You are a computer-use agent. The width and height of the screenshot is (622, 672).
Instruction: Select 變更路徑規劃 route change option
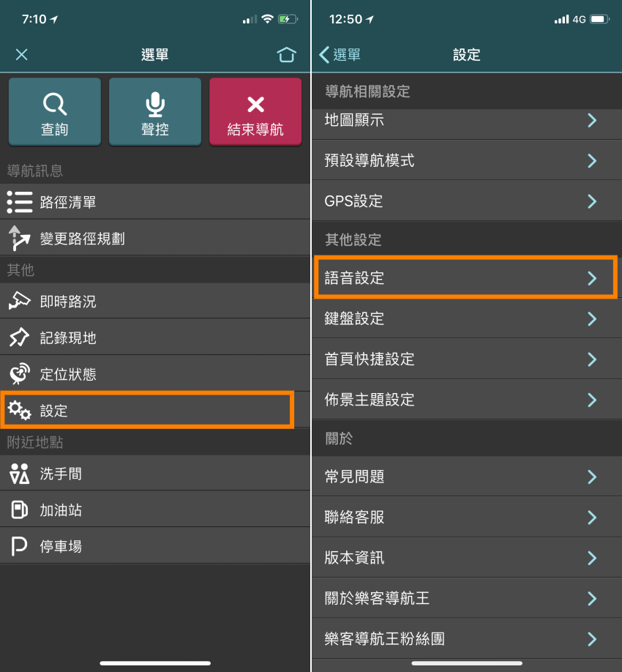click(82, 239)
